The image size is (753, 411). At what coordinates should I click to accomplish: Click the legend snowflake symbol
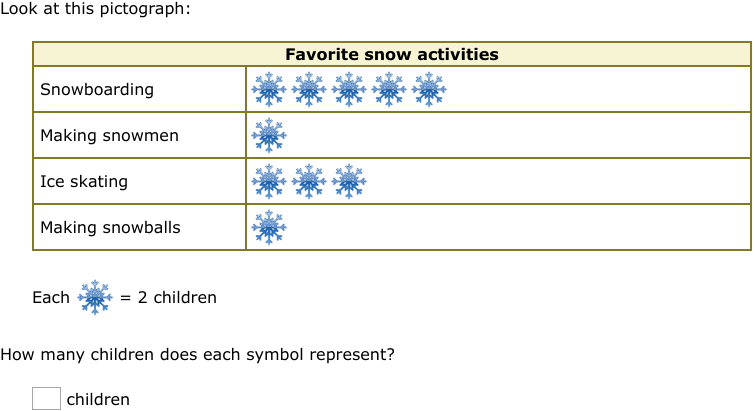coord(95,297)
